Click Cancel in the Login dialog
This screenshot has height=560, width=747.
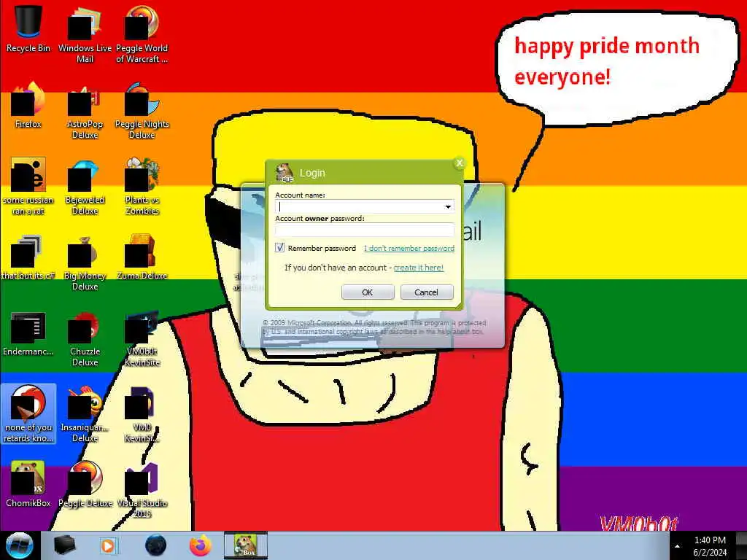coord(426,292)
